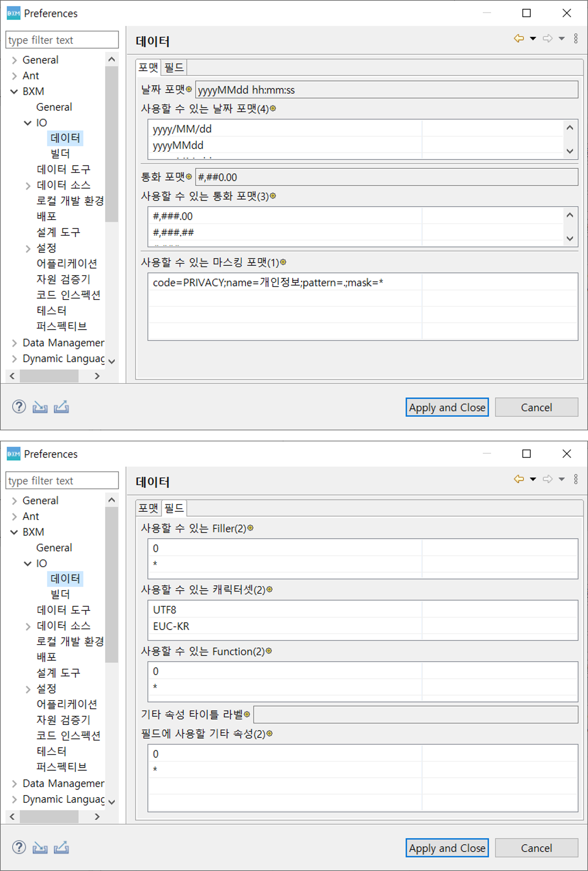
Task: Select 퍼스펙티브 tree item in bottom window
Action: (x=62, y=767)
